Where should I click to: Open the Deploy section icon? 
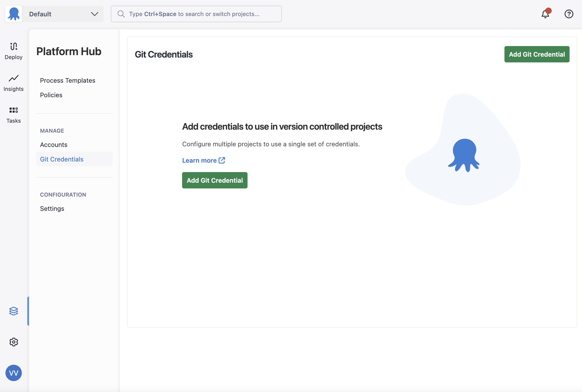(14, 46)
